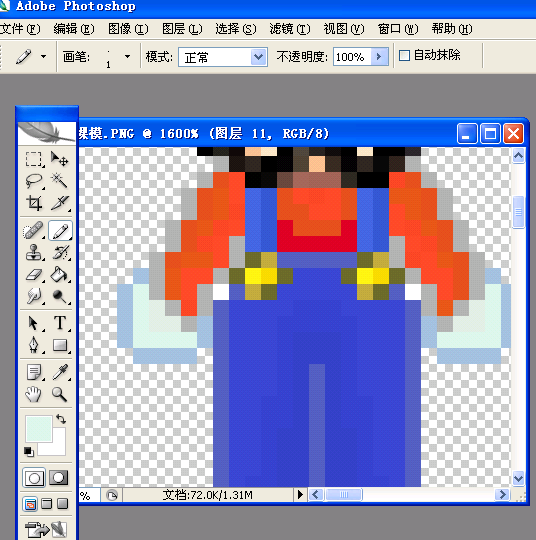The image size is (536, 540).
Task: Select the Lasso tool
Action: tap(34, 181)
